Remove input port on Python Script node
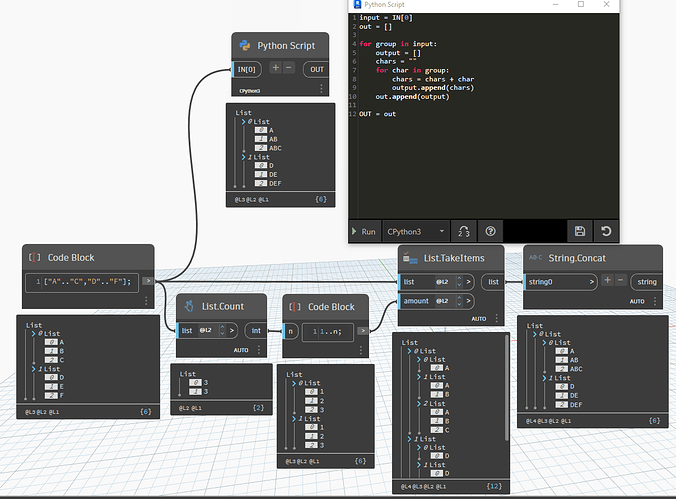 point(289,69)
